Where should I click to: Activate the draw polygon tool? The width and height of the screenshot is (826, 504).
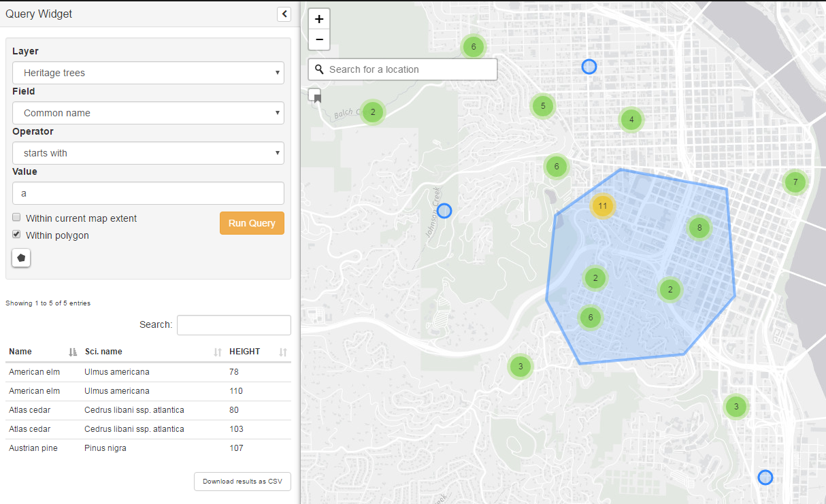point(21,258)
